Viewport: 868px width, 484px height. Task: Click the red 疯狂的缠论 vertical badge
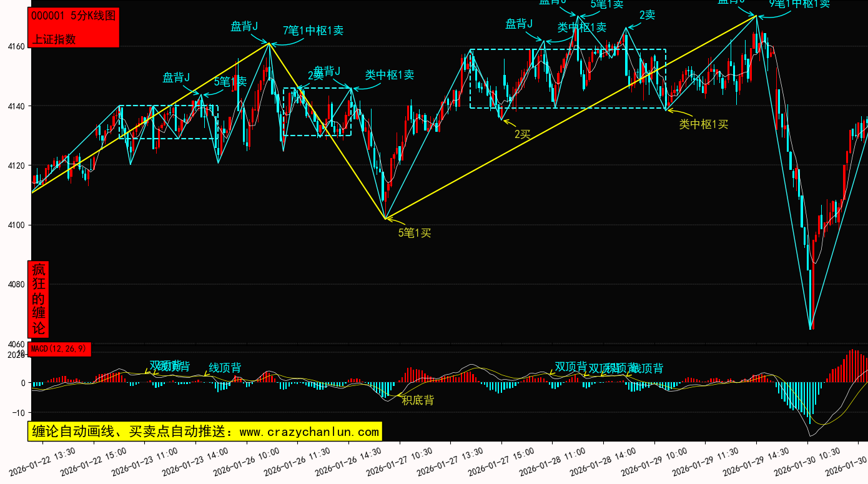[39, 299]
